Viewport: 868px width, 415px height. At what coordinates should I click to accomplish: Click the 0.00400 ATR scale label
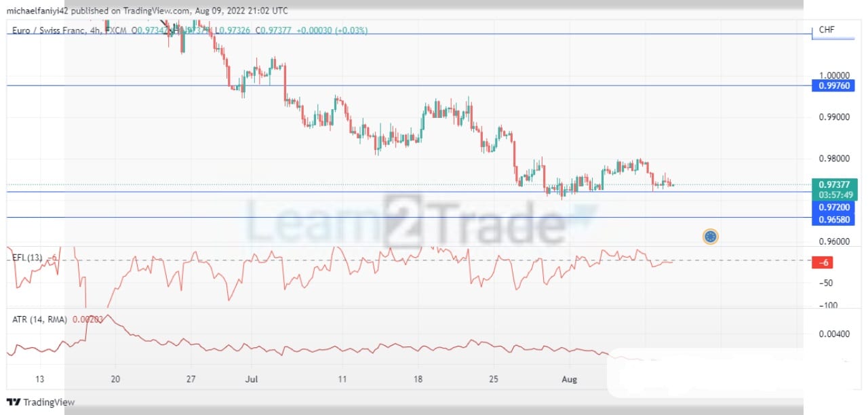tap(833, 334)
